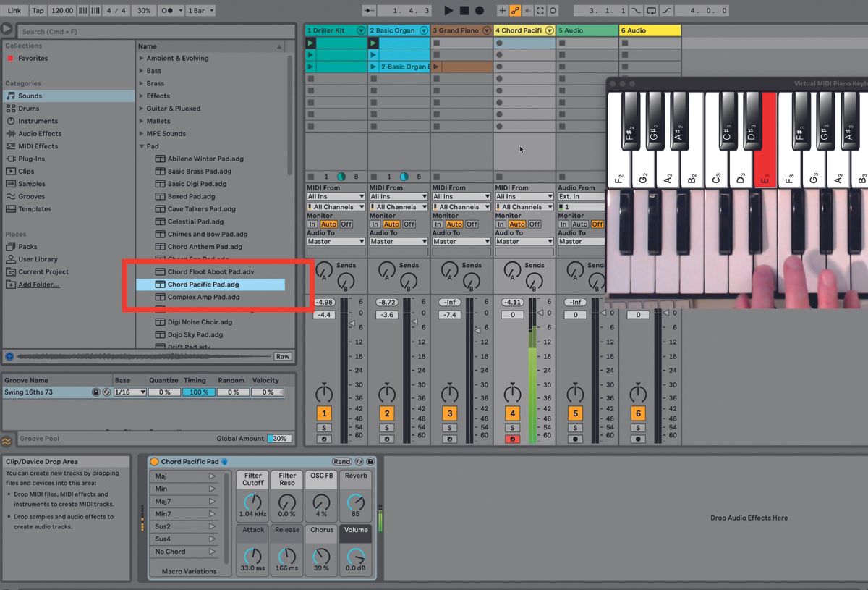Click the Global Amount 30% groove slider
The image size is (868, 590).
[x=279, y=439]
